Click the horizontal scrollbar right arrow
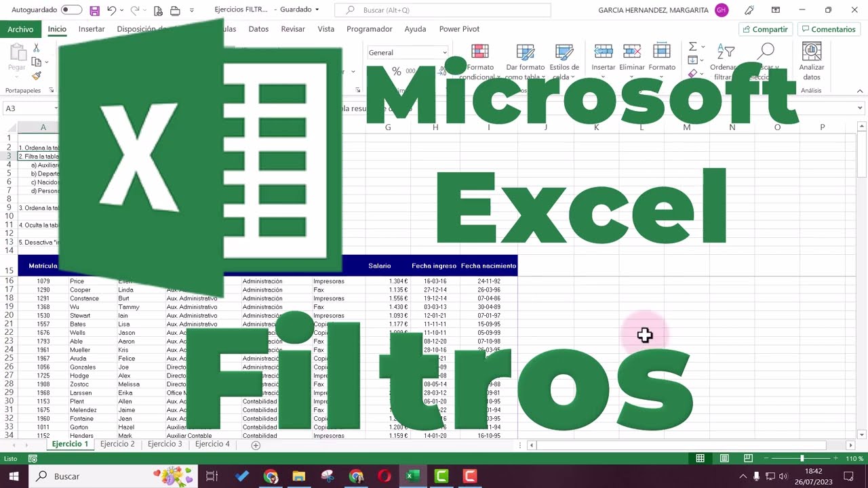 pyautogui.click(x=850, y=445)
